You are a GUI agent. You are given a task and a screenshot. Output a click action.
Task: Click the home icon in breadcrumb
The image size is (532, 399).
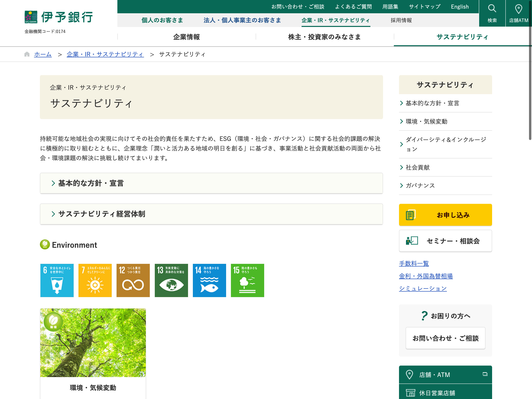click(27, 54)
